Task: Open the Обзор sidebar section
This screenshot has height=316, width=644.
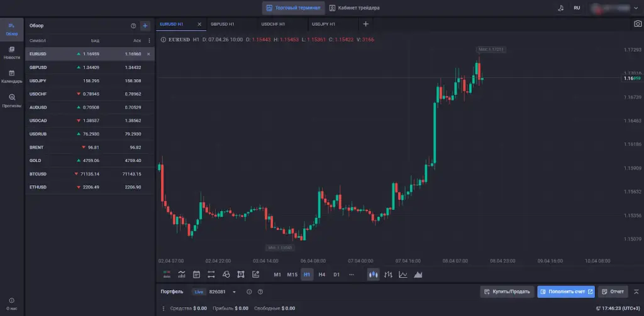Action: (12, 30)
